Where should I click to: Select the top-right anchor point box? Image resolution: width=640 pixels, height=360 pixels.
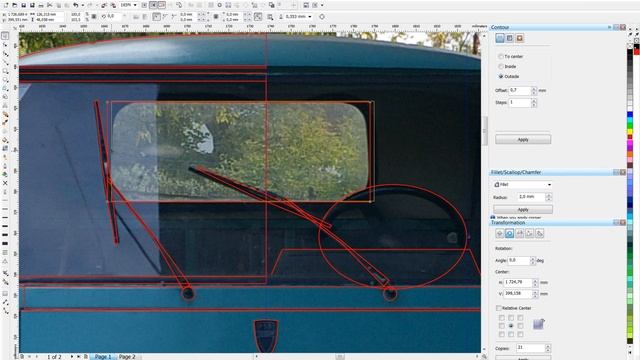(520, 318)
